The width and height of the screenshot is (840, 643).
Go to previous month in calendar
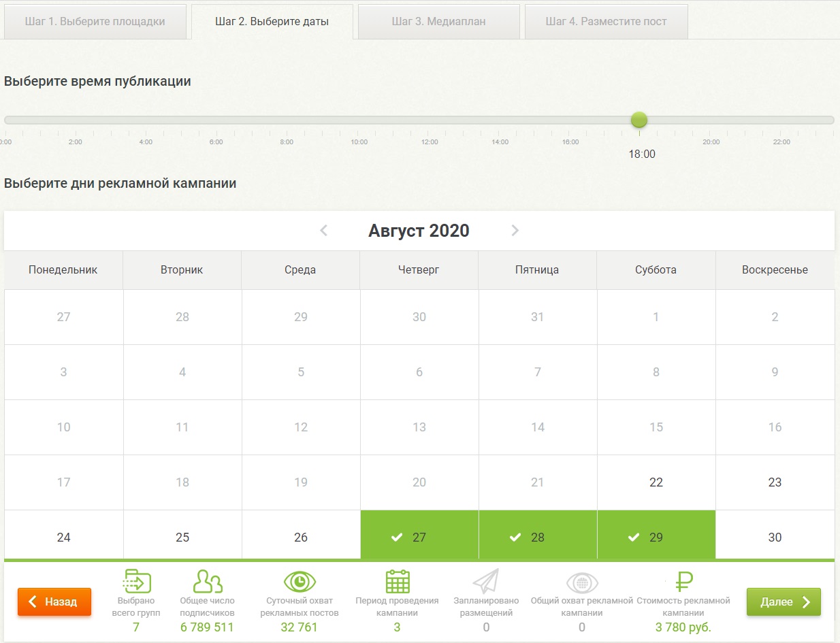tap(324, 231)
